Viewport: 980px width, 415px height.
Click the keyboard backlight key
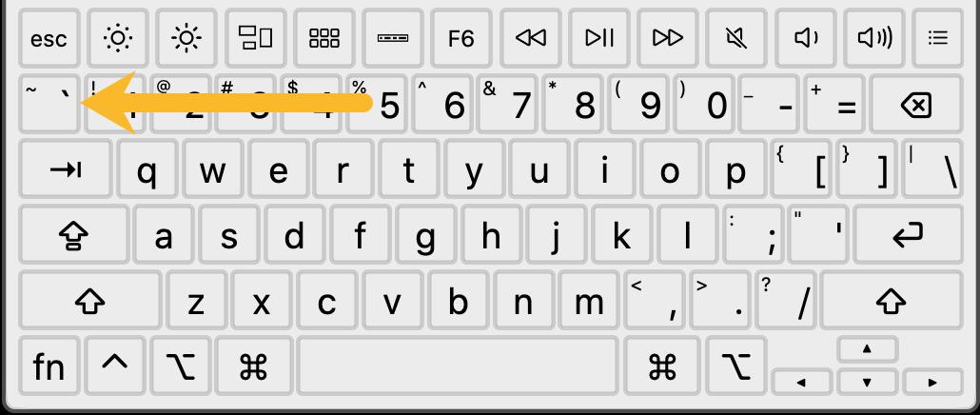point(393,38)
